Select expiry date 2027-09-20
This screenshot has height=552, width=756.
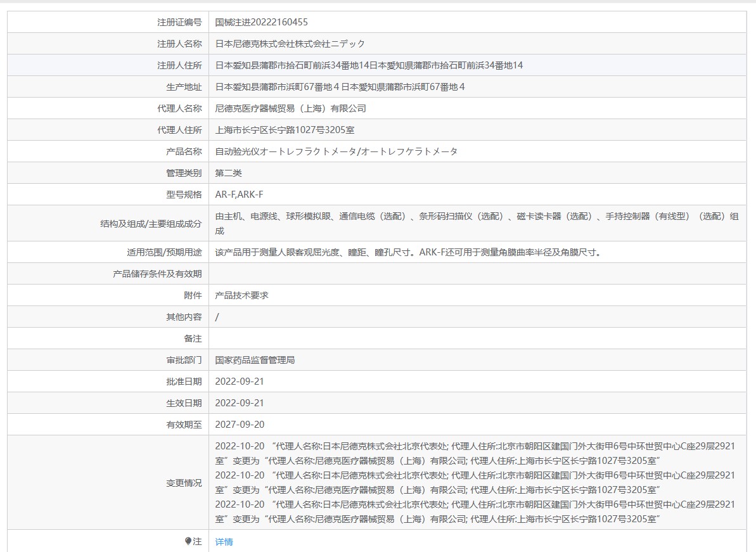pos(240,425)
